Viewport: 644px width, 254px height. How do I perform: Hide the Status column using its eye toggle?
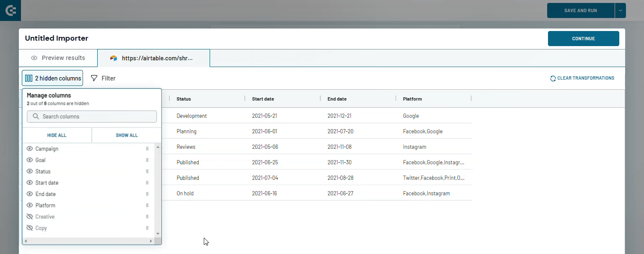(x=29, y=171)
